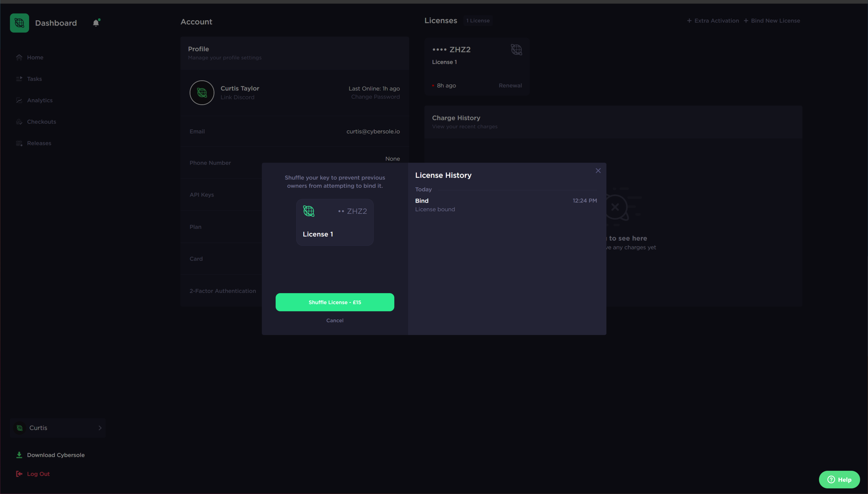Click the '12:24 PM' timestamp
Viewport: 868px width, 494px height.
(x=585, y=201)
